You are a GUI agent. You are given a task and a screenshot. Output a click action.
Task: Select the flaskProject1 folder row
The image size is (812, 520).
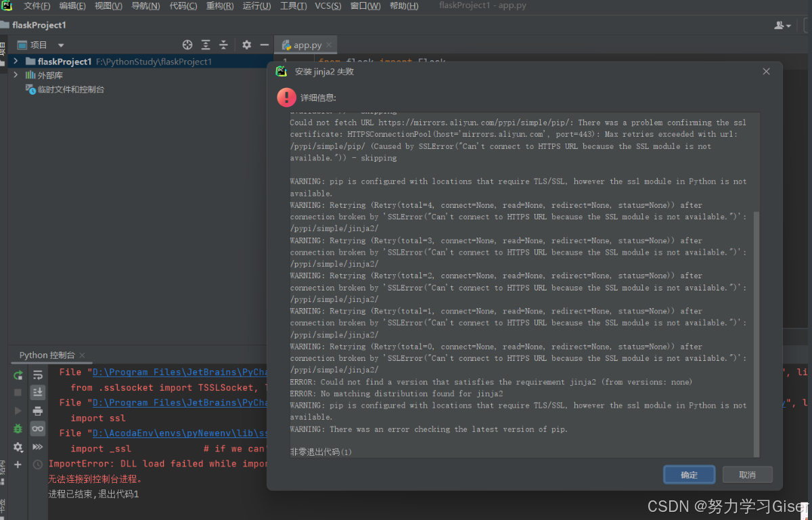141,62
